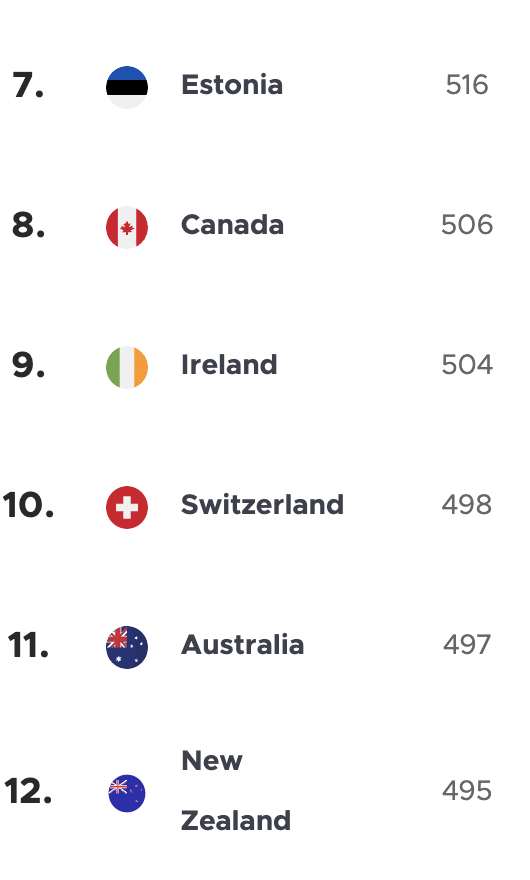The width and height of the screenshot is (530, 880).
Task: Select the Australia country name
Action: click(243, 645)
